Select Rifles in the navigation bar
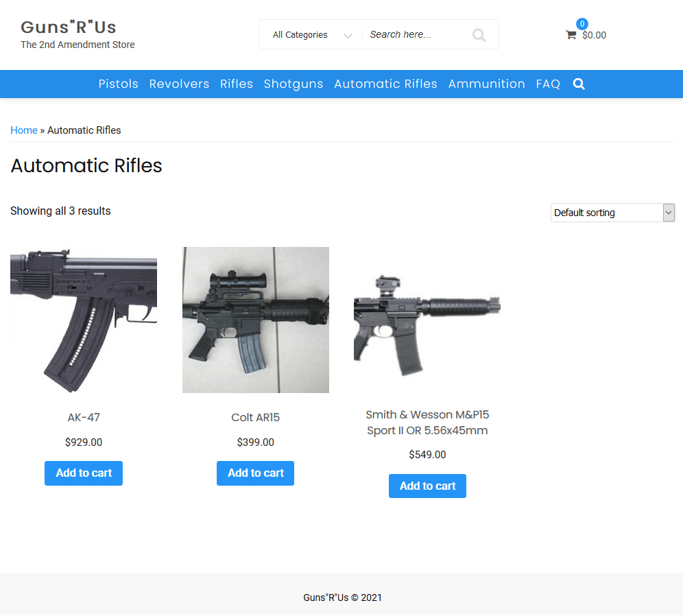Image resolution: width=683 pixels, height=616 pixels. pos(237,84)
